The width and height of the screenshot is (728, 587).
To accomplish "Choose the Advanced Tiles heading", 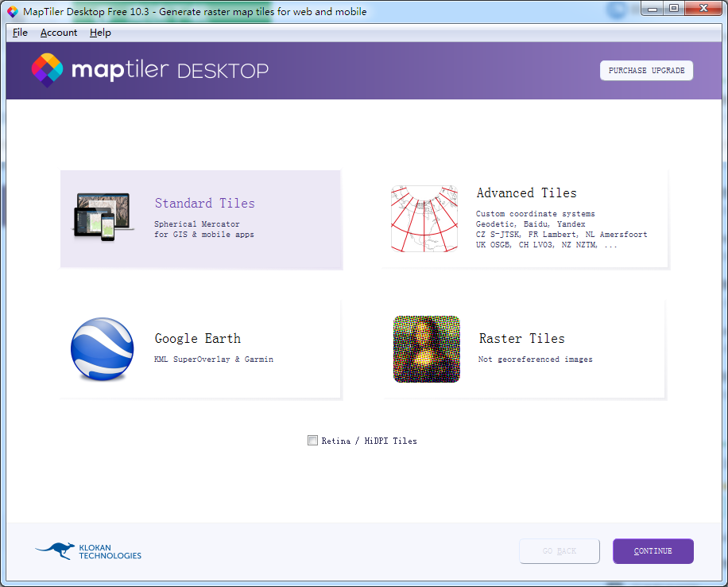I will (x=526, y=192).
